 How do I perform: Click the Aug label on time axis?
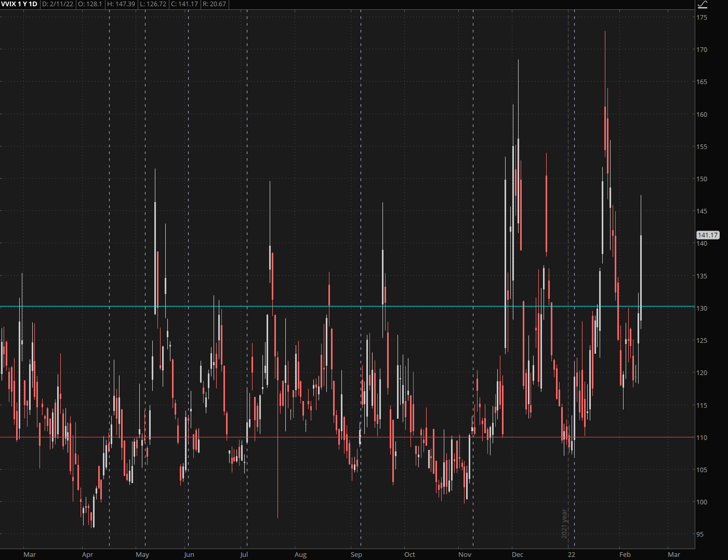tap(300, 555)
